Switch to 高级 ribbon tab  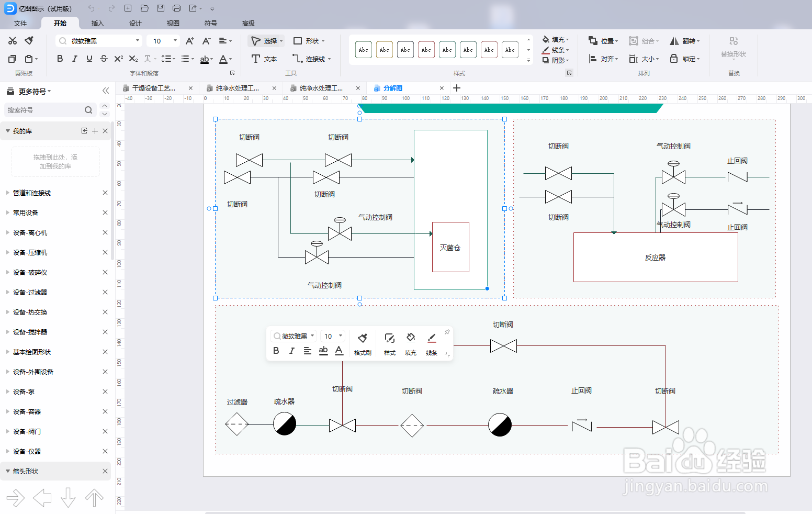click(x=249, y=23)
